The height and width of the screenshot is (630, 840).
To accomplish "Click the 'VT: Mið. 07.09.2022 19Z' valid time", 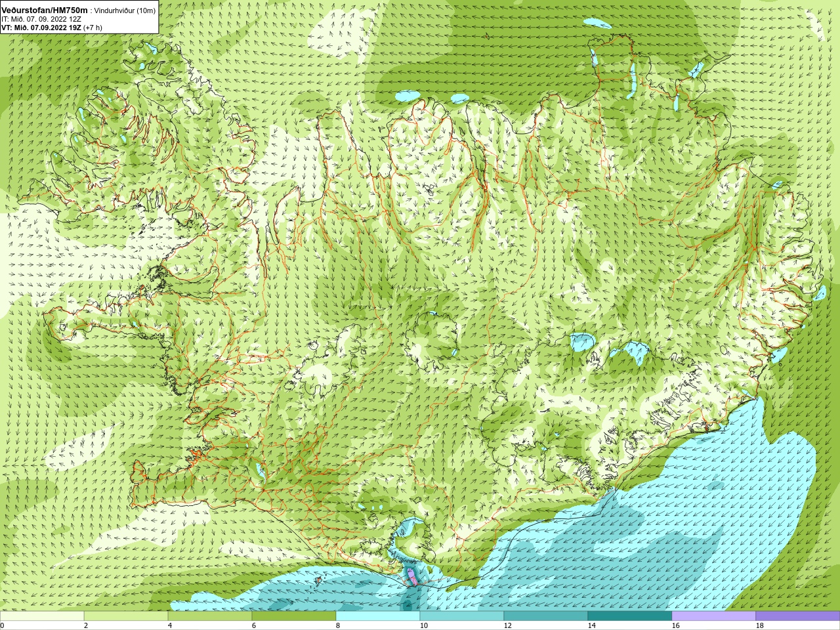I will click(41, 28).
